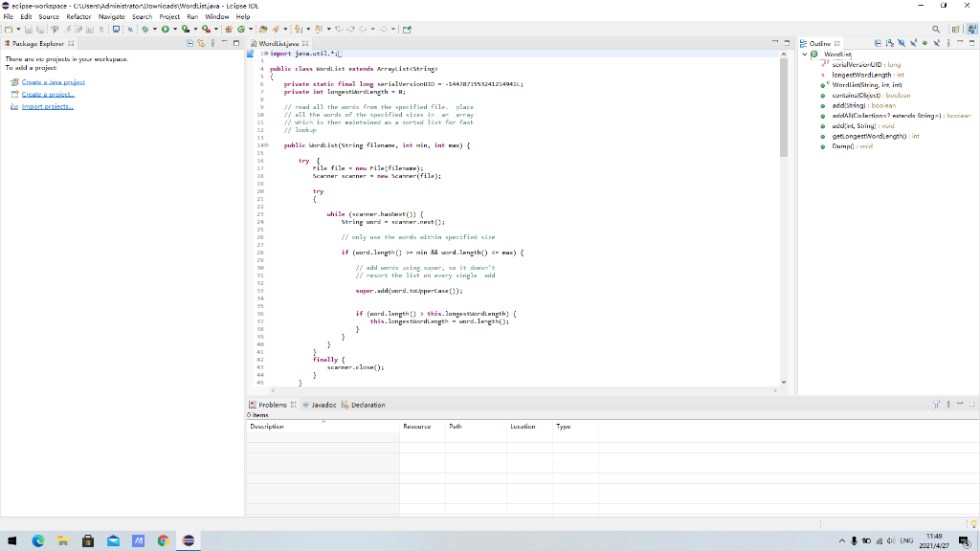Viewport: 980px width, 551px height.
Task: Click the green Run button in toolbar
Action: [x=164, y=29]
